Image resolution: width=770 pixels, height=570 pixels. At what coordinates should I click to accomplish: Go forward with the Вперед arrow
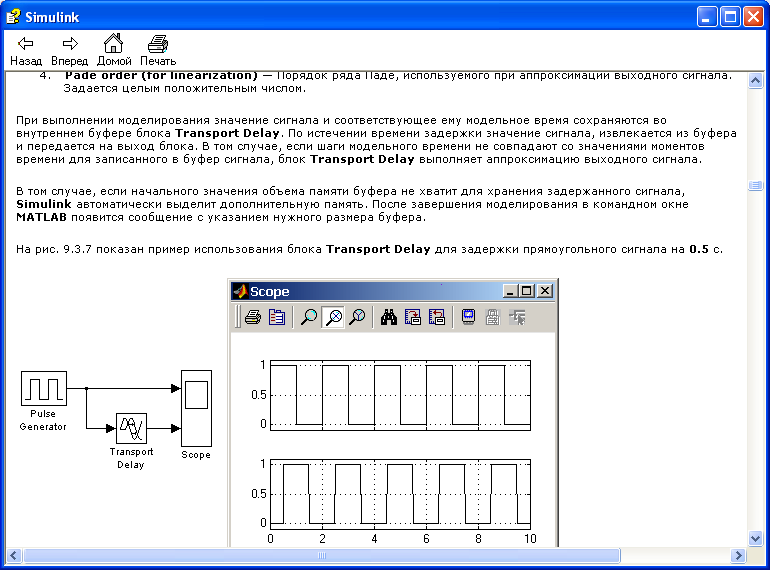pyautogui.click(x=69, y=50)
